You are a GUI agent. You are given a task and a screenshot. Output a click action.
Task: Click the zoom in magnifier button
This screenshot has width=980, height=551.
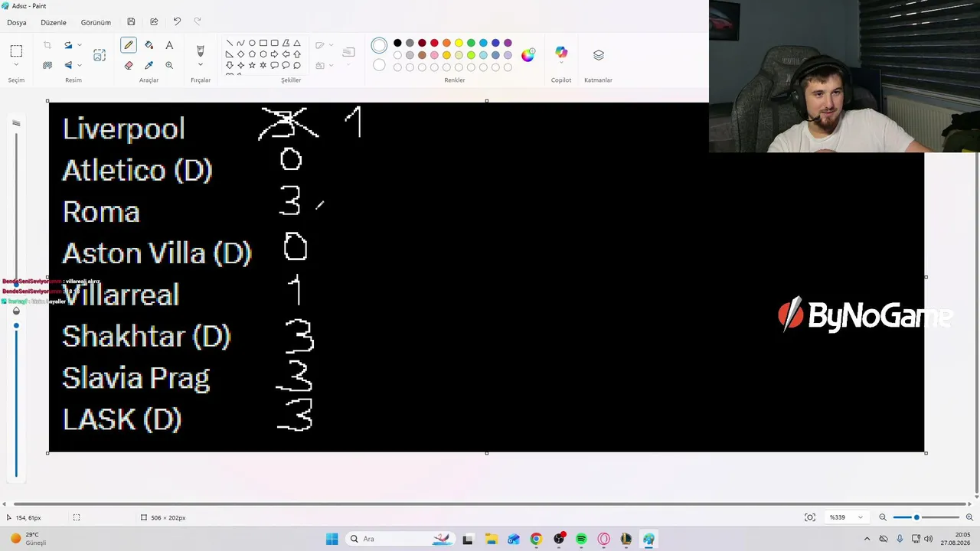click(x=969, y=517)
